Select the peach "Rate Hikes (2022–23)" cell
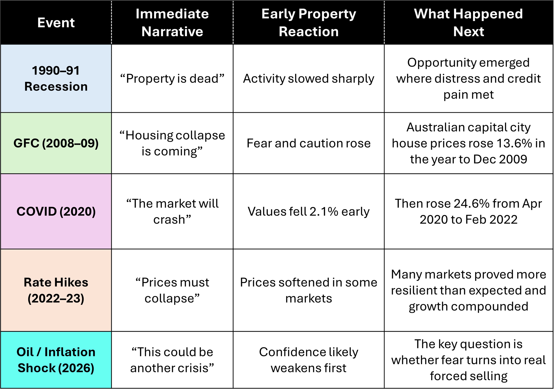554x392 pixels. [56, 290]
